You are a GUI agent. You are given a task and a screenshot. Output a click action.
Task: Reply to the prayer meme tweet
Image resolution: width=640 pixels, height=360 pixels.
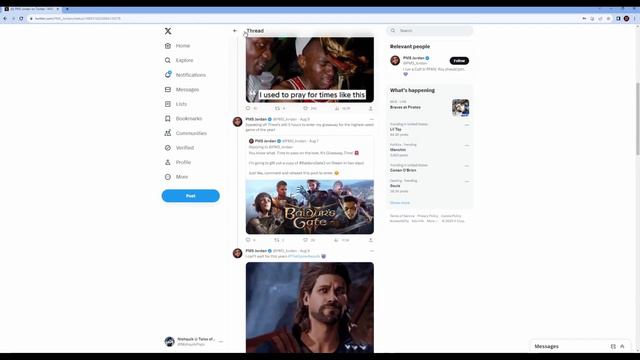pos(248,108)
